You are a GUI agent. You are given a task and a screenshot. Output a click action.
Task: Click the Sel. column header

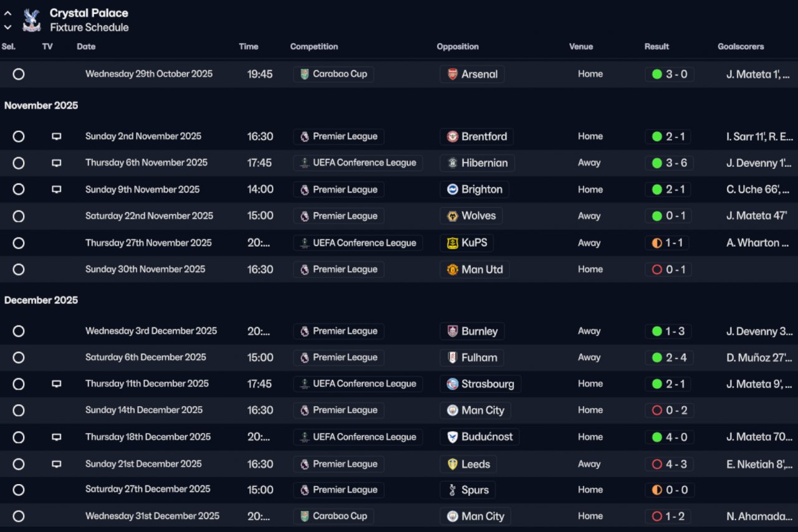9,47
